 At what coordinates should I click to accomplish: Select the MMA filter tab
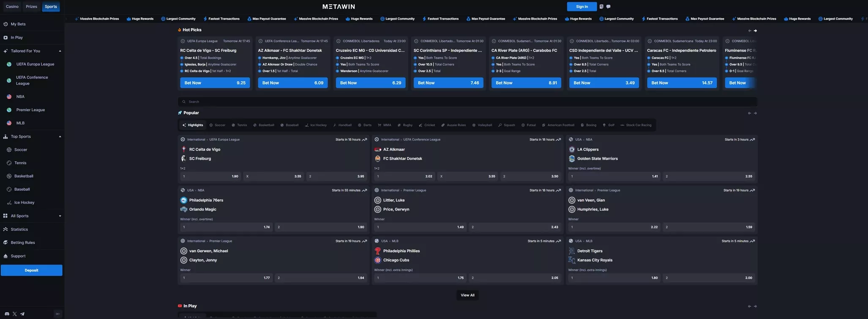[385, 125]
